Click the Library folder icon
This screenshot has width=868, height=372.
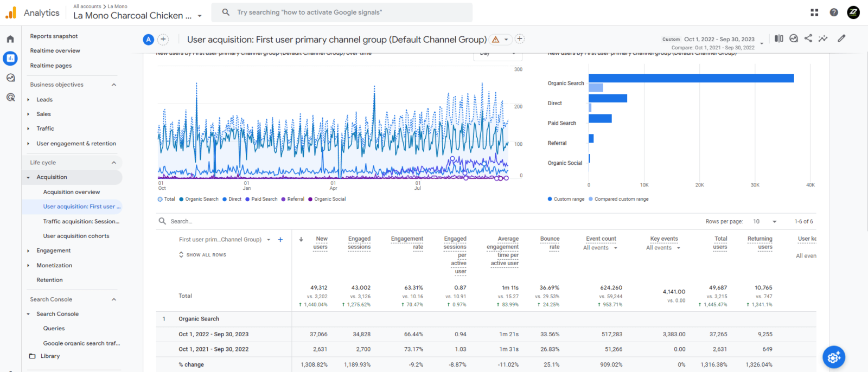(32, 356)
